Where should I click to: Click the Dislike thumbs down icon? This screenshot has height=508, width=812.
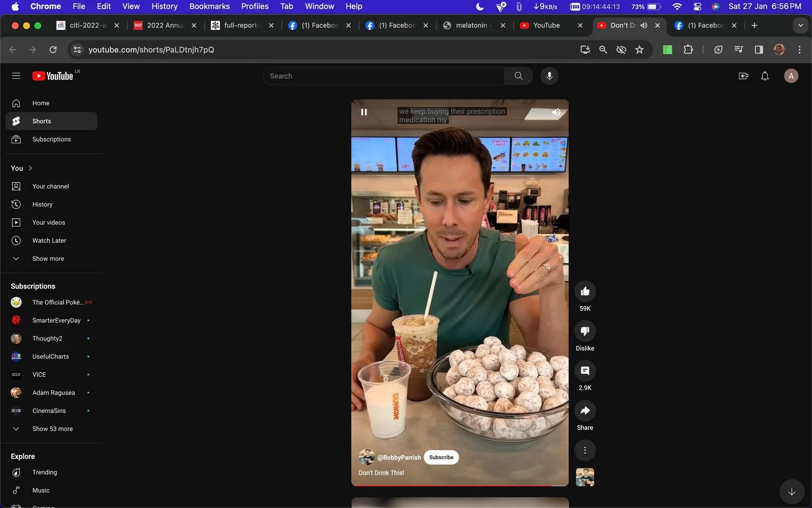pos(585,331)
